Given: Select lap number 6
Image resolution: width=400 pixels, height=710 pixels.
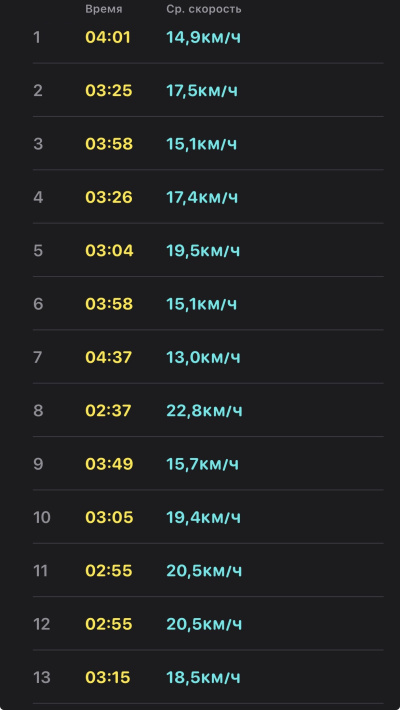Looking at the screenshot, I should pos(38,304).
